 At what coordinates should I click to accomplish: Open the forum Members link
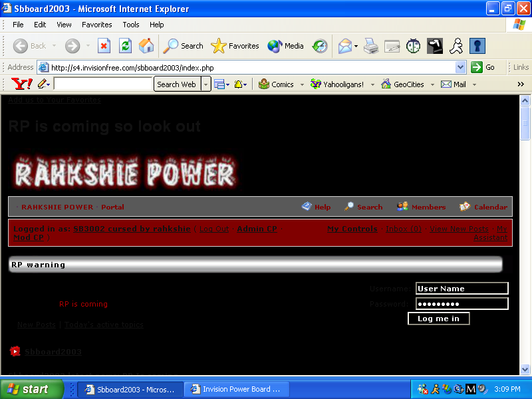(x=421, y=207)
